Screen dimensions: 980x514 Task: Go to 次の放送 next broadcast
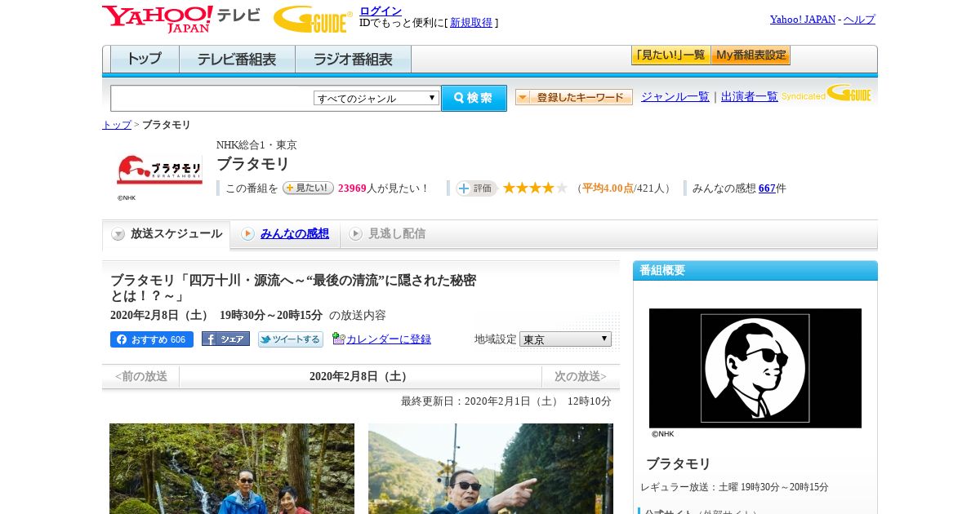pos(581,376)
